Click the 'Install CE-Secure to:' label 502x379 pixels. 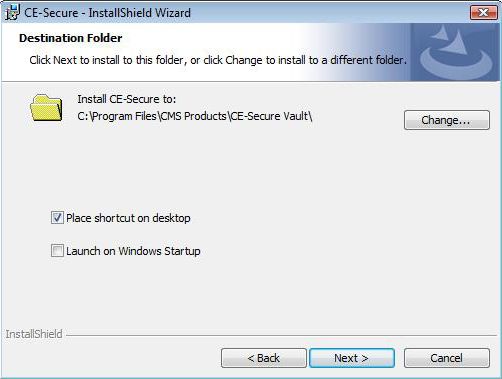tap(127, 99)
